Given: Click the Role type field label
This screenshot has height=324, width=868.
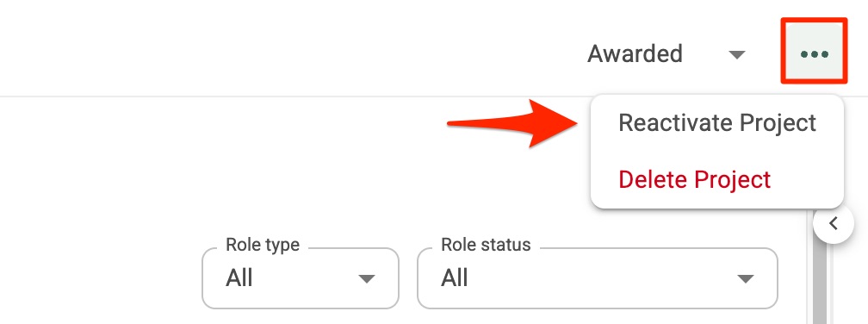Looking at the screenshot, I should pyautogui.click(x=263, y=244).
